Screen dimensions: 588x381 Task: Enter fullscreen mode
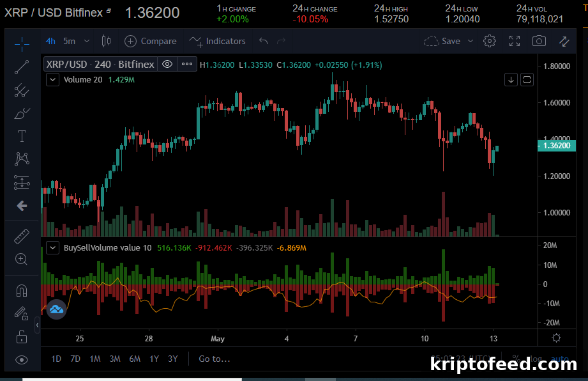515,41
